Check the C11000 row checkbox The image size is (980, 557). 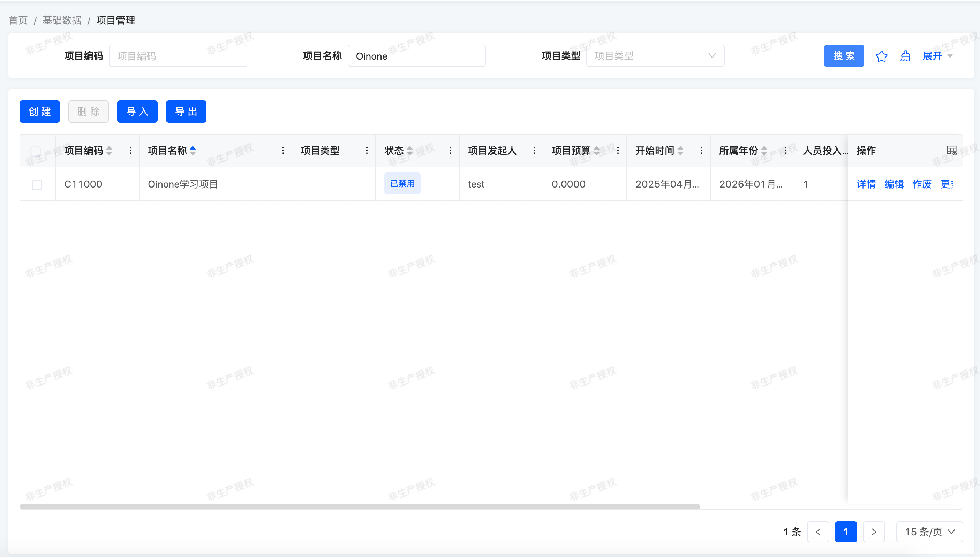37,185
